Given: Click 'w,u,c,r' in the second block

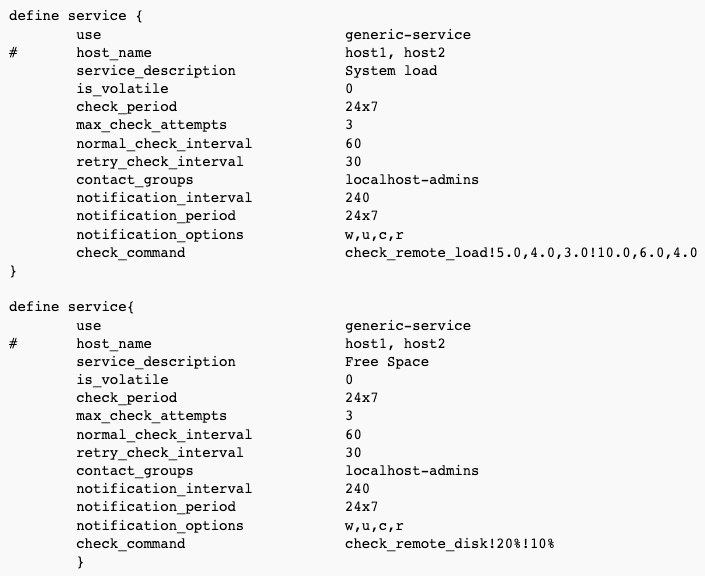Looking at the screenshot, I should (x=374, y=526).
